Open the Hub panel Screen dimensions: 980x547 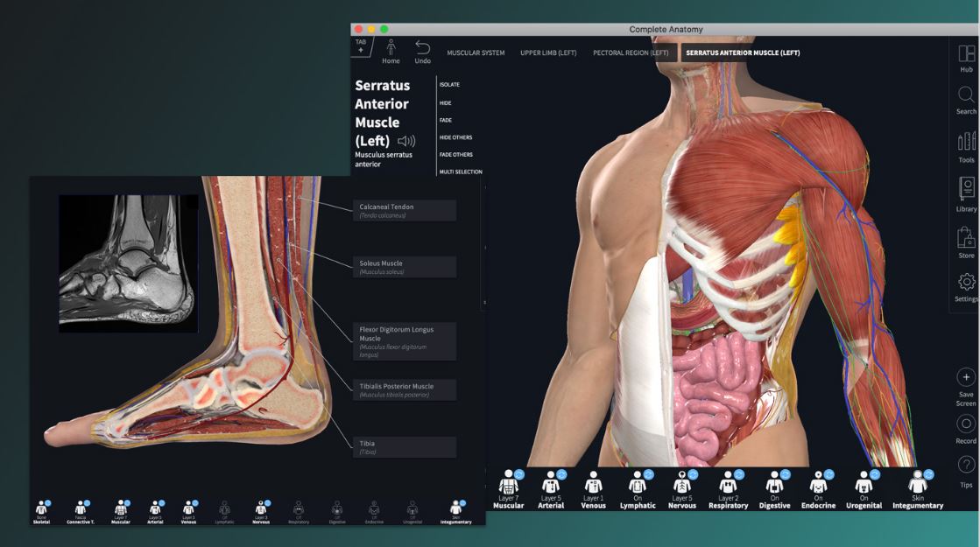[966, 59]
